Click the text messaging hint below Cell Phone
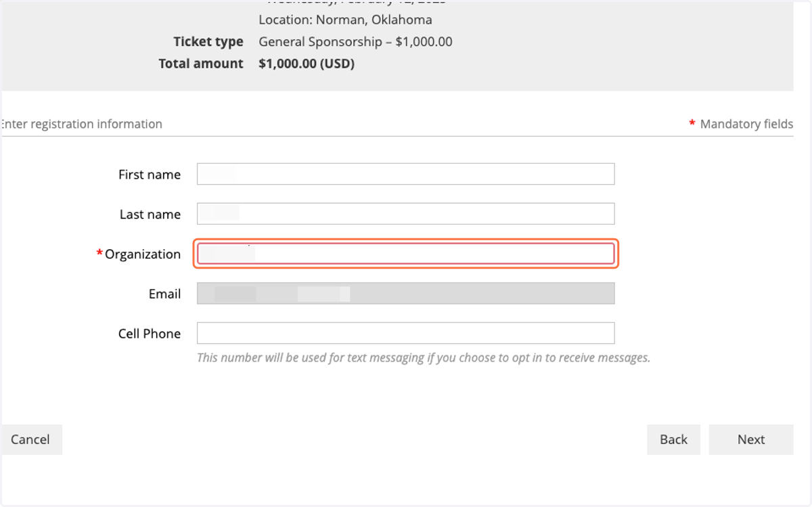Viewport: 812px width, 507px height. [x=424, y=357]
